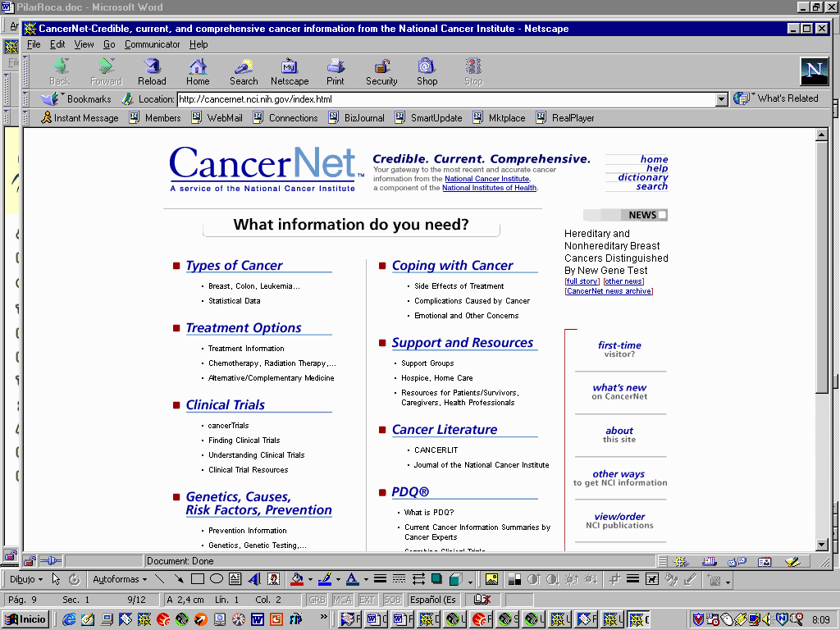Screen dimensions: 840x630
Task: Open the Communicator menu
Action: pyautogui.click(x=152, y=44)
